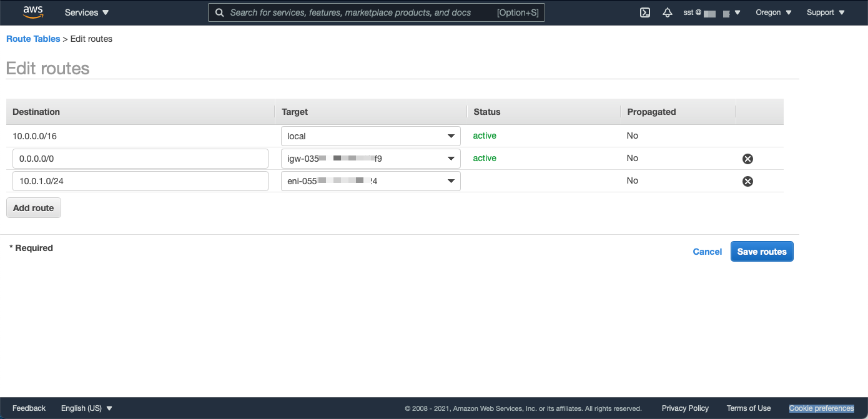The height and width of the screenshot is (419, 868).
Task: Expand the igw-035 target dropdown
Action: click(x=371, y=159)
